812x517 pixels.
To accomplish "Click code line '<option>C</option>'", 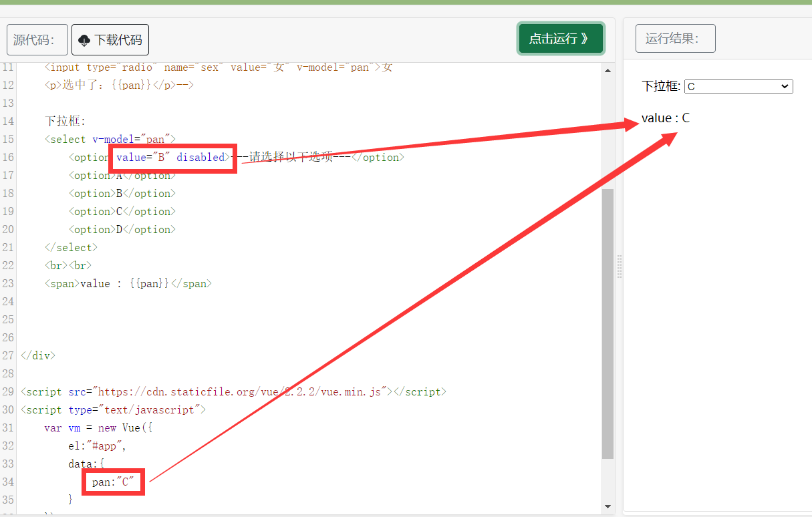I will 122,211.
